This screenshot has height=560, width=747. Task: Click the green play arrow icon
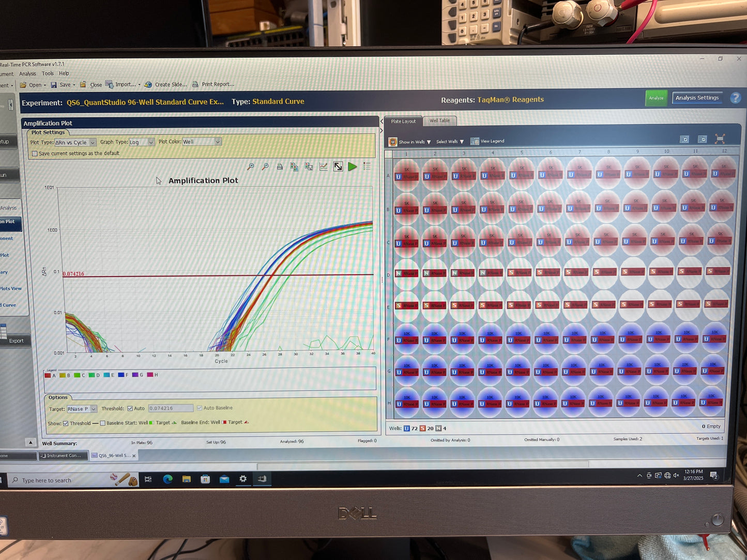coord(353,166)
